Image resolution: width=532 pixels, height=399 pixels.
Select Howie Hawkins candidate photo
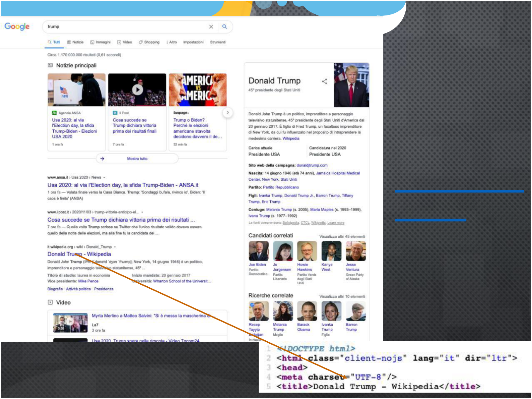coord(307,251)
